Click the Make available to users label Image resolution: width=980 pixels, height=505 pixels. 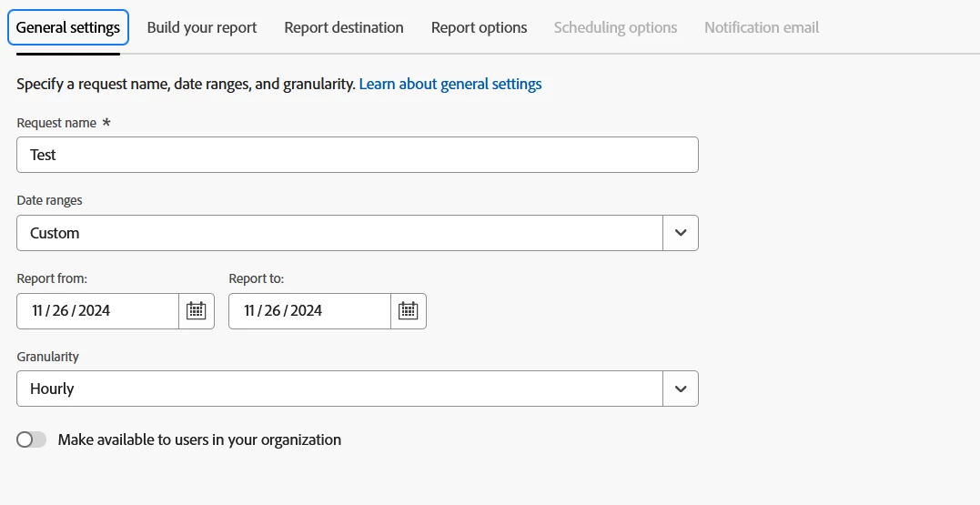(199, 440)
